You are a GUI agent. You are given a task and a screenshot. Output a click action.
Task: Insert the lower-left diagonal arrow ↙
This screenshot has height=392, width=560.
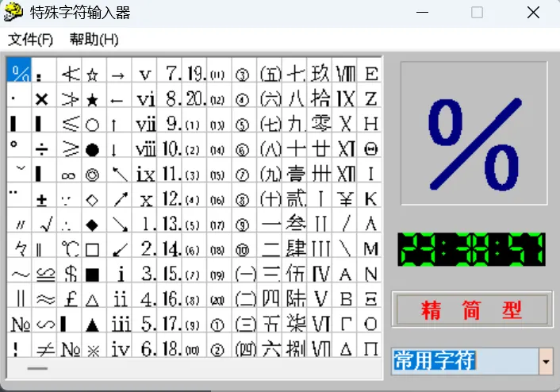coord(119,244)
